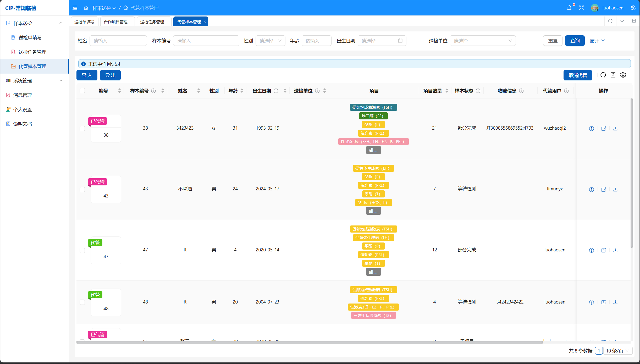
Task: Click download icon for row 47
Action: click(615, 250)
